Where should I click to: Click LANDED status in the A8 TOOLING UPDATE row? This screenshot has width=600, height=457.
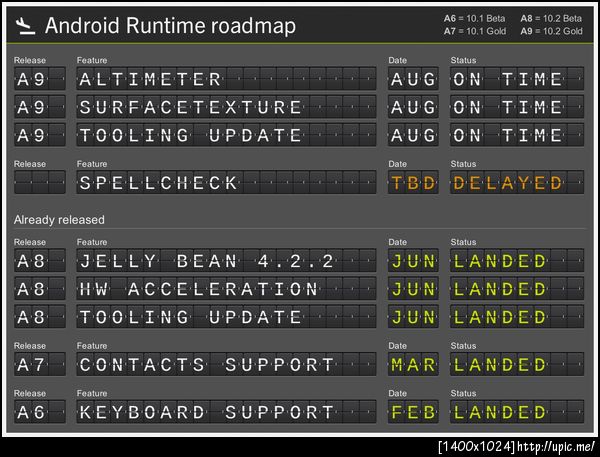(517, 317)
